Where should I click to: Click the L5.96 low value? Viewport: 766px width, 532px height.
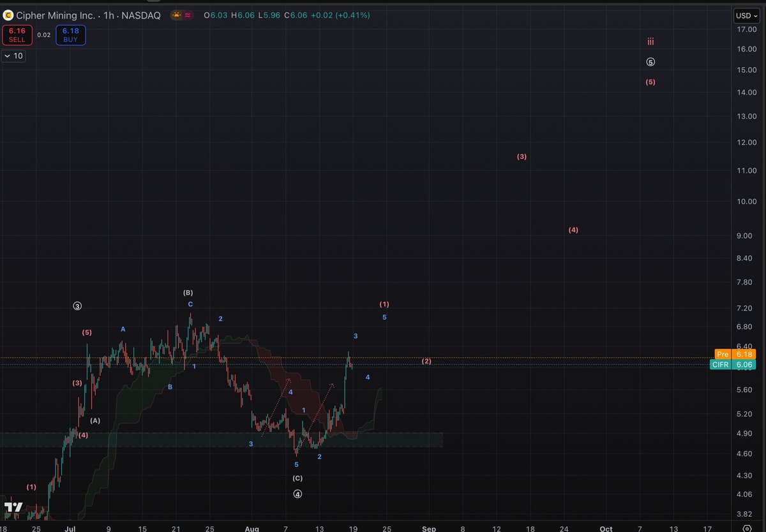coord(268,15)
